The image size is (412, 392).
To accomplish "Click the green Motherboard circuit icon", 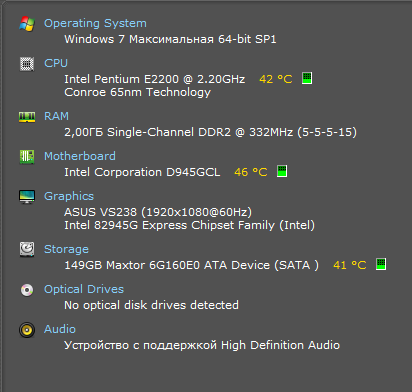I will tap(27, 157).
